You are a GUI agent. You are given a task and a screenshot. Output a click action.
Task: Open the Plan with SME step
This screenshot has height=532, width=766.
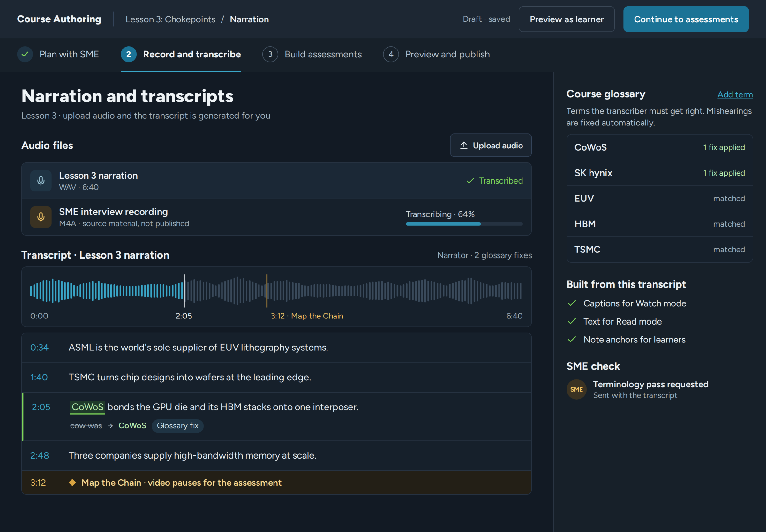pyautogui.click(x=58, y=54)
